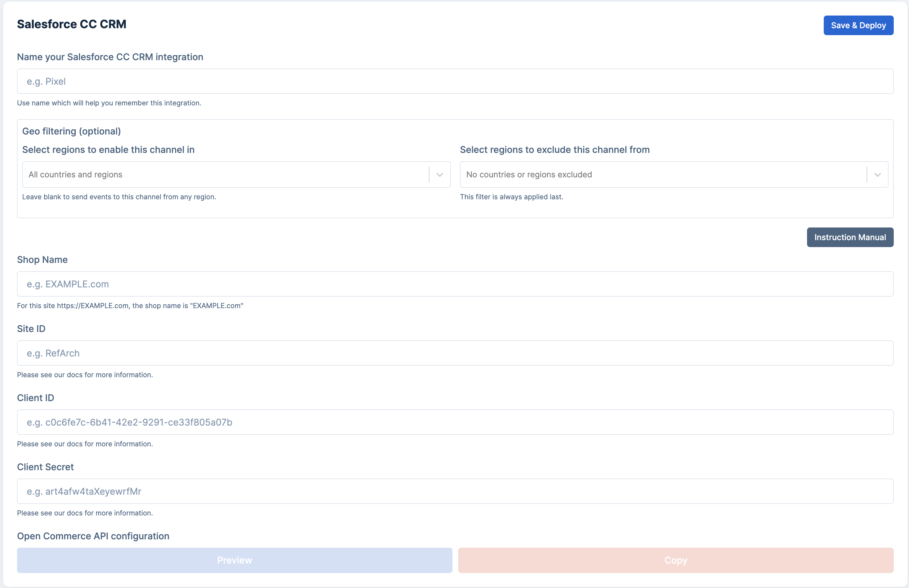The width and height of the screenshot is (909, 588).
Task: Click the 'Geo filtering (optional)' section title
Action: tap(71, 131)
